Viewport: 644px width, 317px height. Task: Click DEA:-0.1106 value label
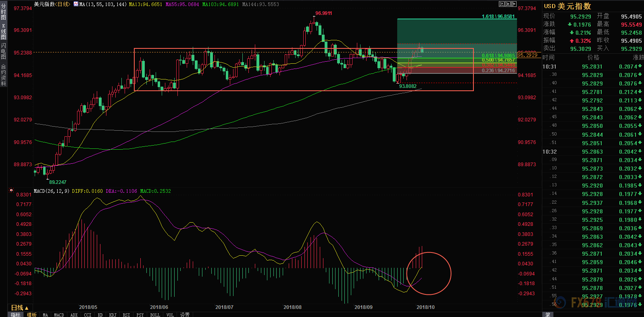121,191
